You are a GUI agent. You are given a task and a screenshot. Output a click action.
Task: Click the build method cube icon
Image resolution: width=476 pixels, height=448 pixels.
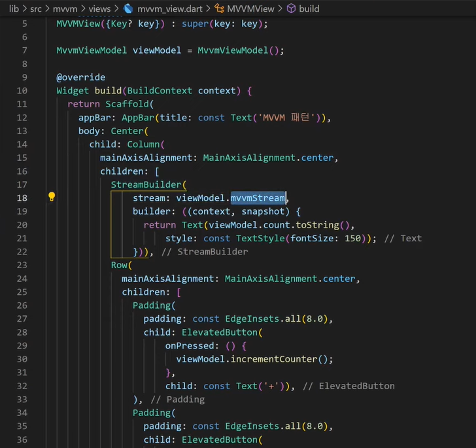tap(291, 9)
